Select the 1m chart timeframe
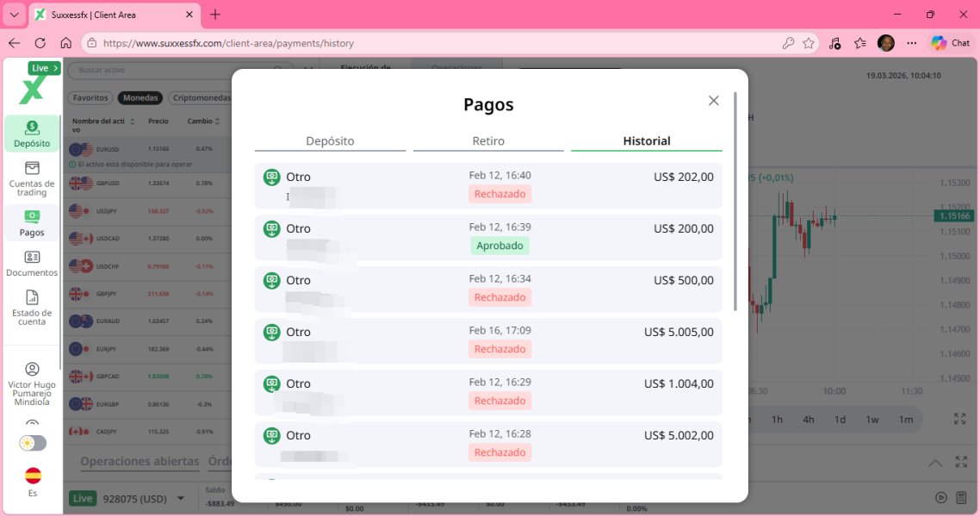The height and width of the screenshot is (517, 980). click(x=906, y=420)
